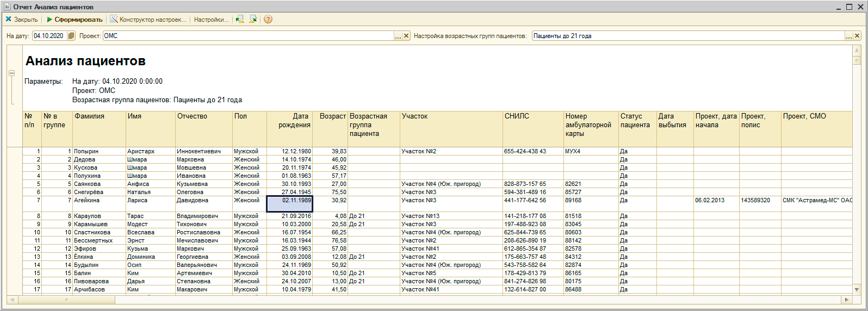Image resolution: width=868 pixels, height=311 pixels.
Task: Click the save settings icon in toolbar
Action: [253, 19]
